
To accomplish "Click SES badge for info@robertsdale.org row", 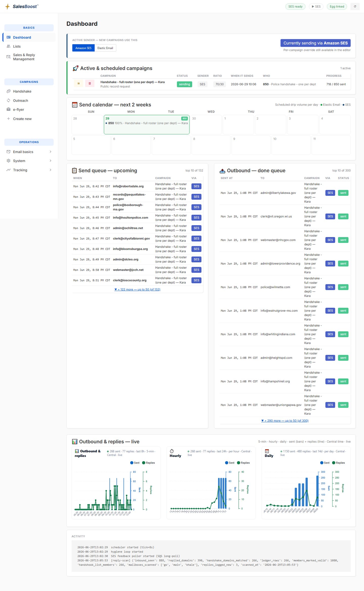I will pyautogui.click(x=196, y=186).
